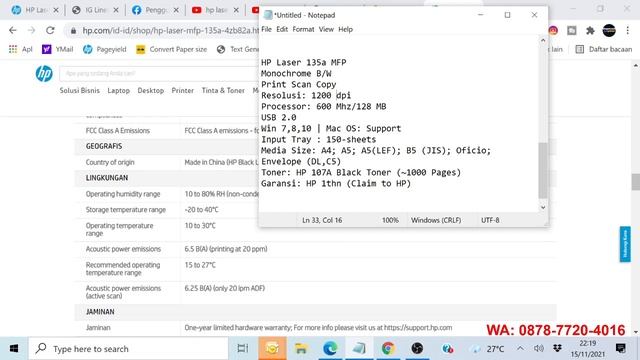640x360 pixels.
Task: Click the Chrome address bar URL
Action: click(x=170, y=30)
